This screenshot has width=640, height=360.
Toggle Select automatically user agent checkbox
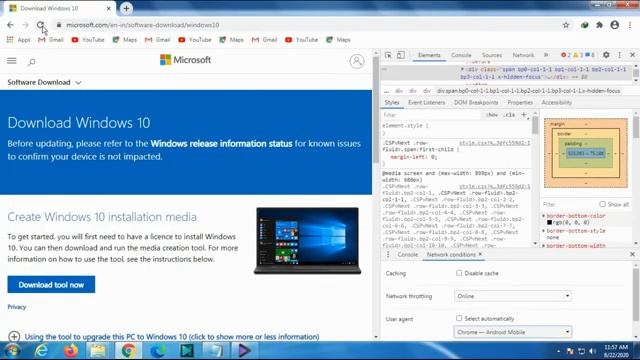click(x=459, y=318)
